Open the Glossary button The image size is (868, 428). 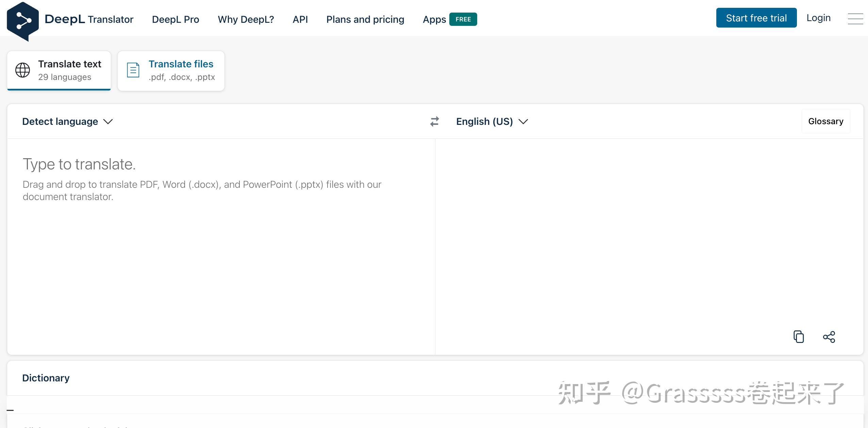point(825,121)
